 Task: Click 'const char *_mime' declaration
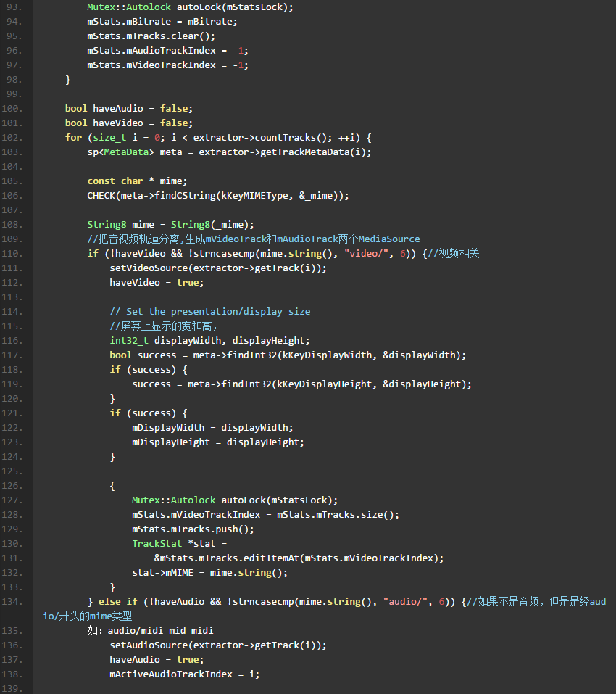[x=137, y=181]
